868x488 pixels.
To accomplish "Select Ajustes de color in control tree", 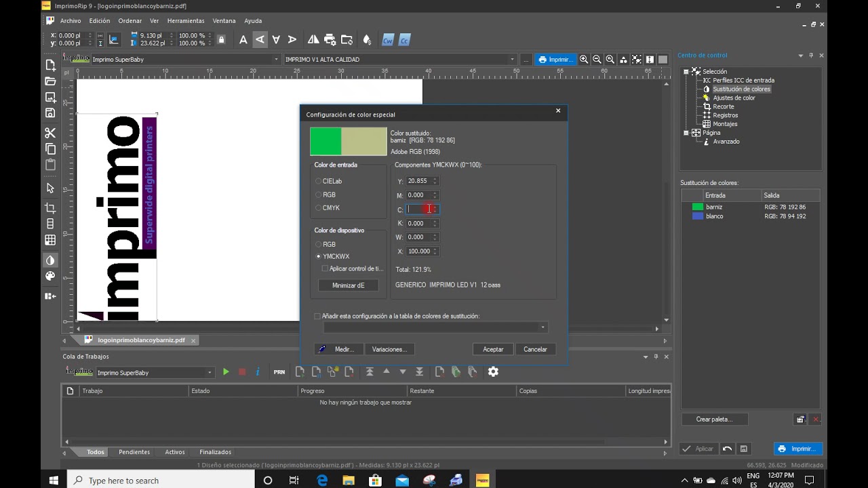I will pyautogui.click(x=734, y=98).
